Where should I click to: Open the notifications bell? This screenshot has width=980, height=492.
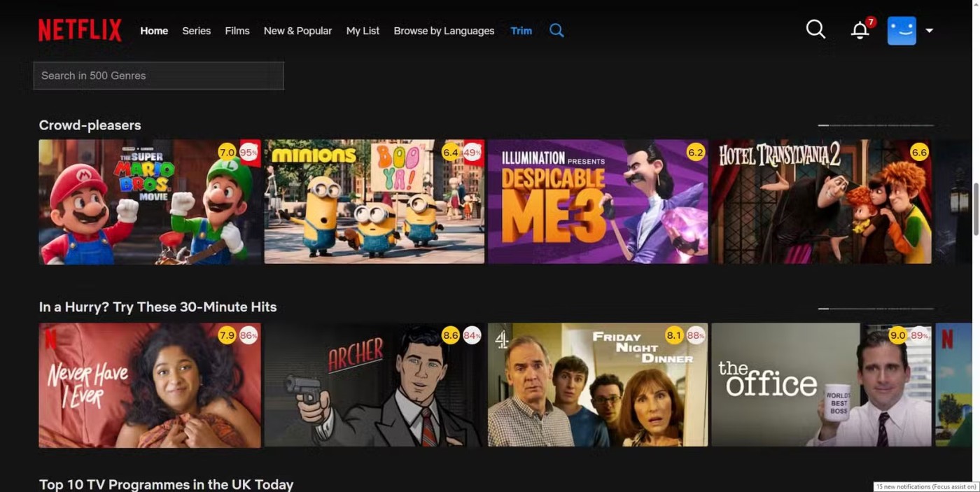coord(860,31)
